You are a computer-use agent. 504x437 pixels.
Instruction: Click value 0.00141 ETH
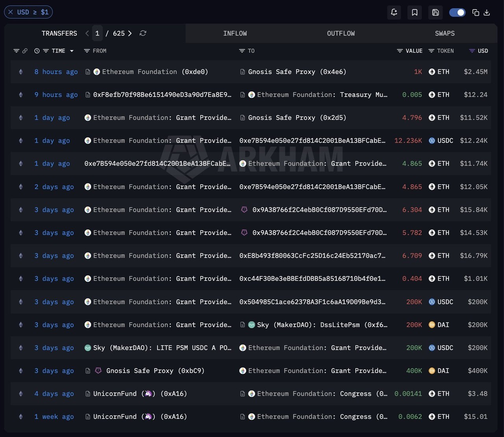[408, 393]
